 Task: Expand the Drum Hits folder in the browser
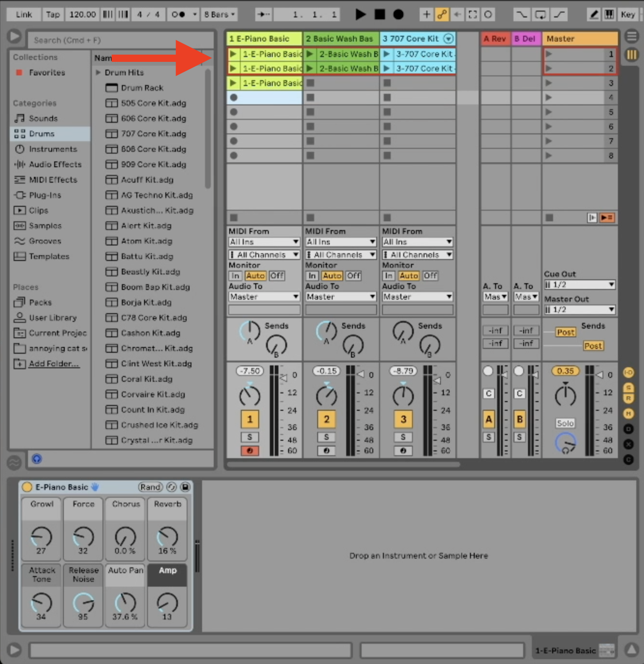click(99, 72)
